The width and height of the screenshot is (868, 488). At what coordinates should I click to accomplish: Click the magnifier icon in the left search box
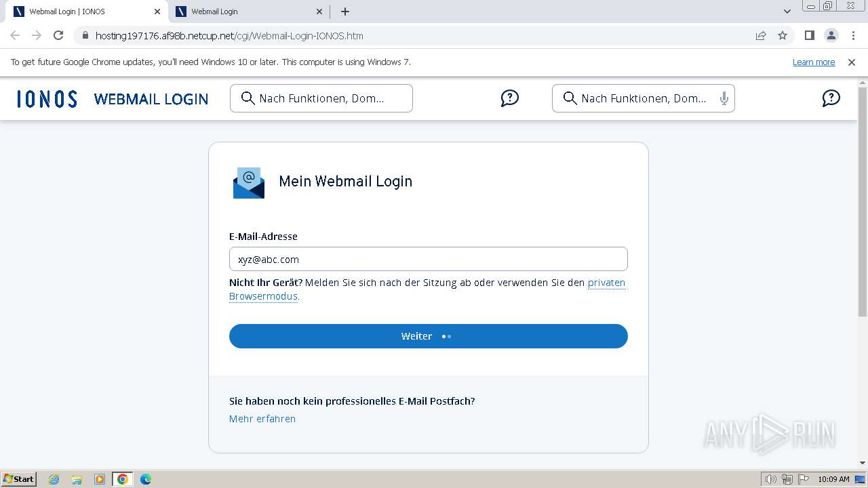(248, 98)
